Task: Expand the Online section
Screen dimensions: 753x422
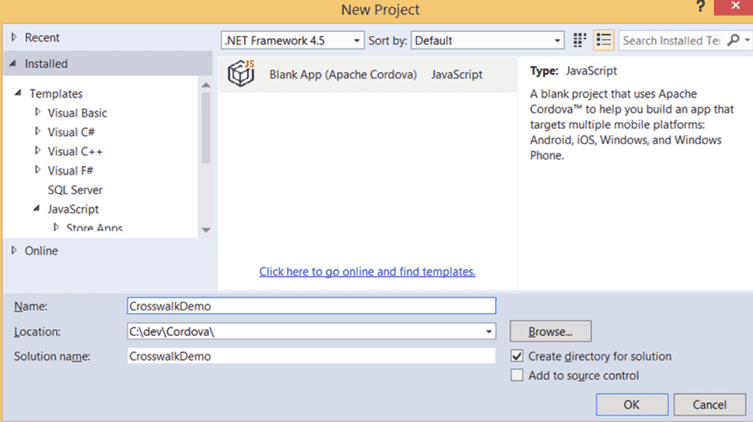Action: (14, 250)
